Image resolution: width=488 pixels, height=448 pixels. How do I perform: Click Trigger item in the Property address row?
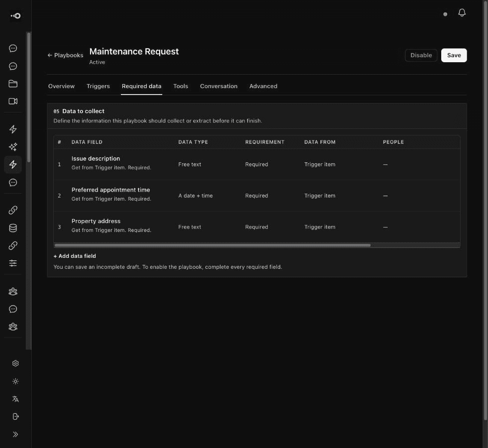click(320, 227)
